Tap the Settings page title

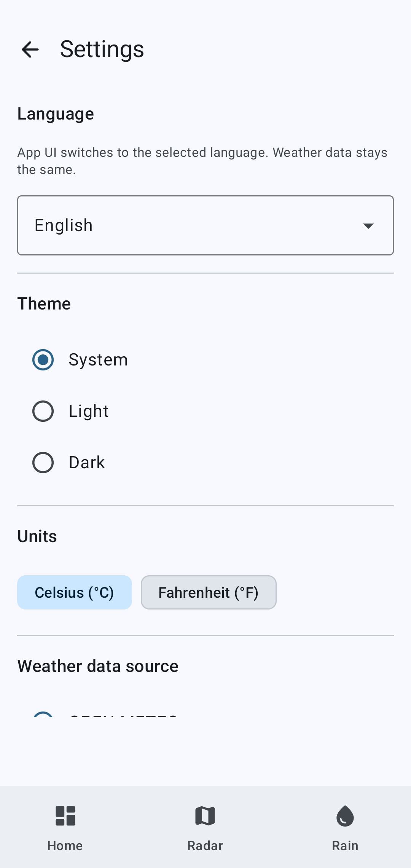pos(102,49)
